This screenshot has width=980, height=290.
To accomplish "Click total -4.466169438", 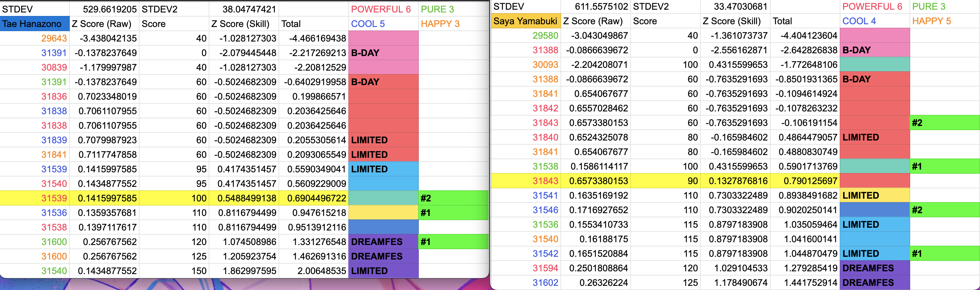I will click(314, 38).
